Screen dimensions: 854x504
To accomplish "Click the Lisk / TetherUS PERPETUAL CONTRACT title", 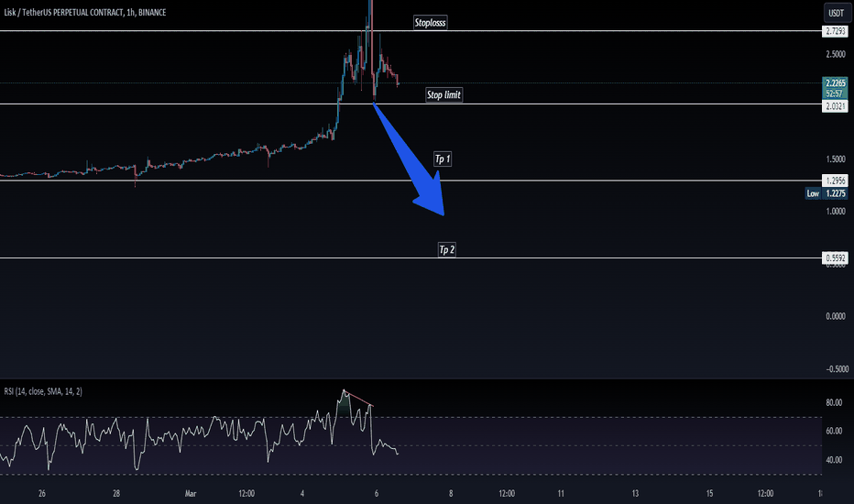I will pos(84,12).
